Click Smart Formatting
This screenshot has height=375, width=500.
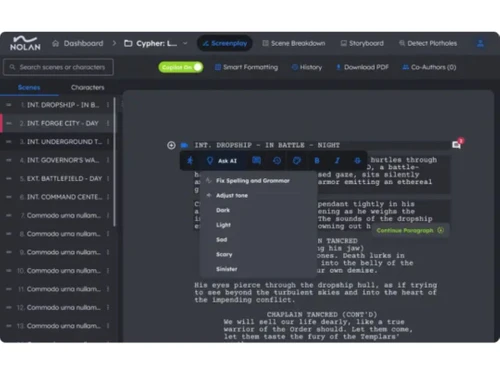(246, 67)
